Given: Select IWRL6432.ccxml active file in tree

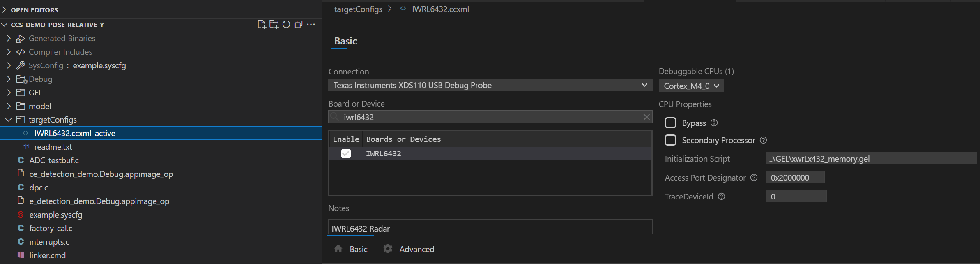Looking at the screenshot, I should [161, 133].
